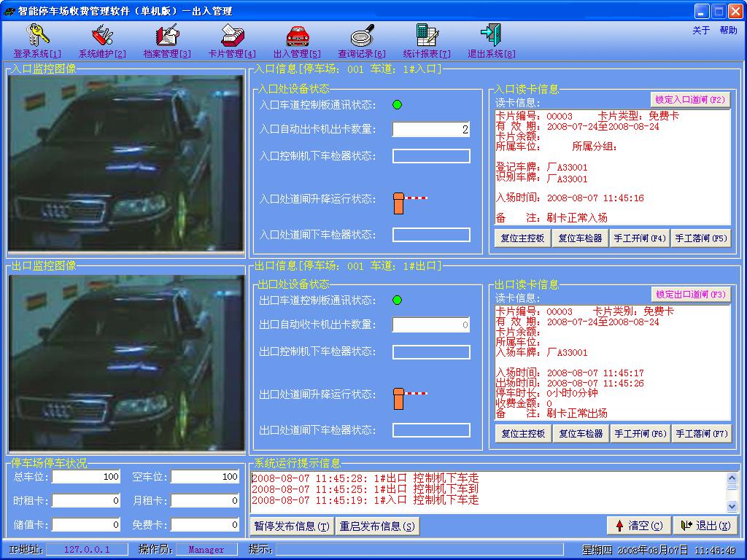Open 系统维护 toolbar icon
The width and height of the screenshot is (747, 560).
pos(102,35)
